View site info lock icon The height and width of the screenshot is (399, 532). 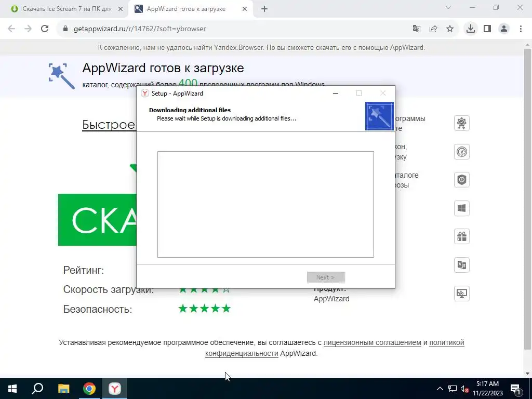pos(65,29)
